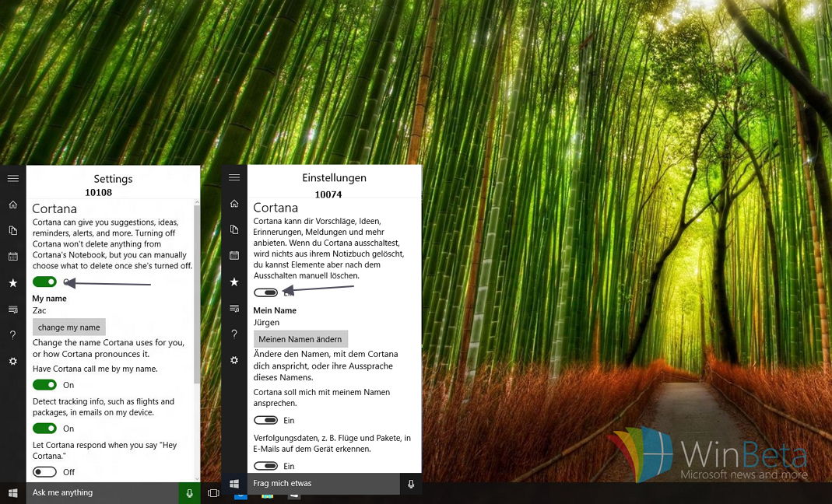Click the name 'Zac' under My name

[39, 310]
